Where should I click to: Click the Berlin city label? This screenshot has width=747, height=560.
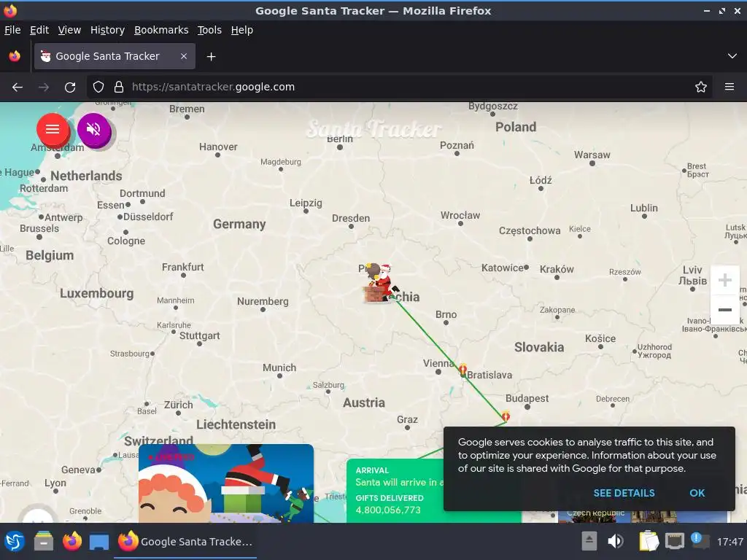[340, 139]
